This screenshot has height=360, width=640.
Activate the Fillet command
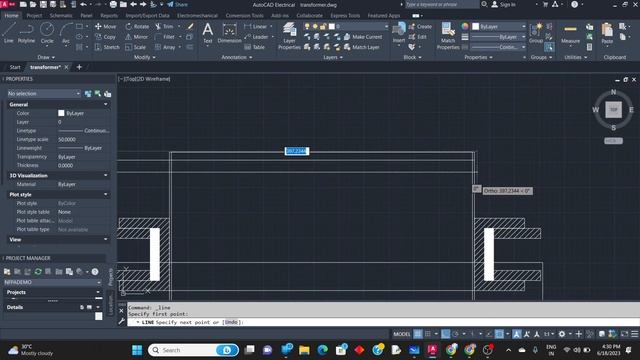coord(165,37)
